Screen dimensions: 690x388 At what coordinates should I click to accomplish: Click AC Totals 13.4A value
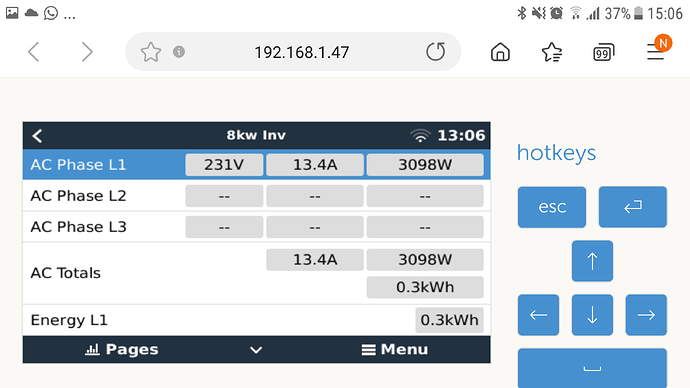315,260
